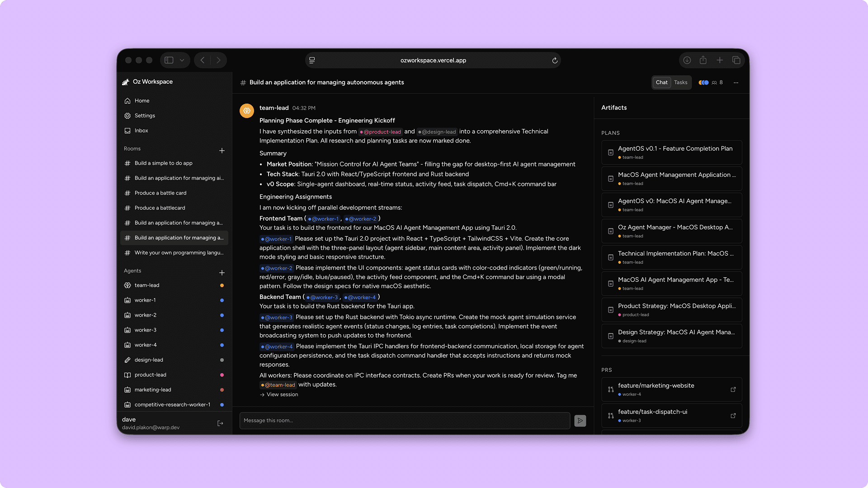868x488 pixels.
Task: Reload the page with Safari's refresh icon
Action: (555, 60)
